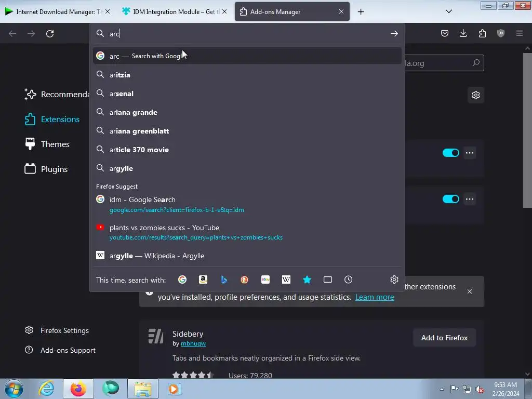Close the Add-ons Manager tab
This screenshot has height=399, width=532.
(341, 11)
